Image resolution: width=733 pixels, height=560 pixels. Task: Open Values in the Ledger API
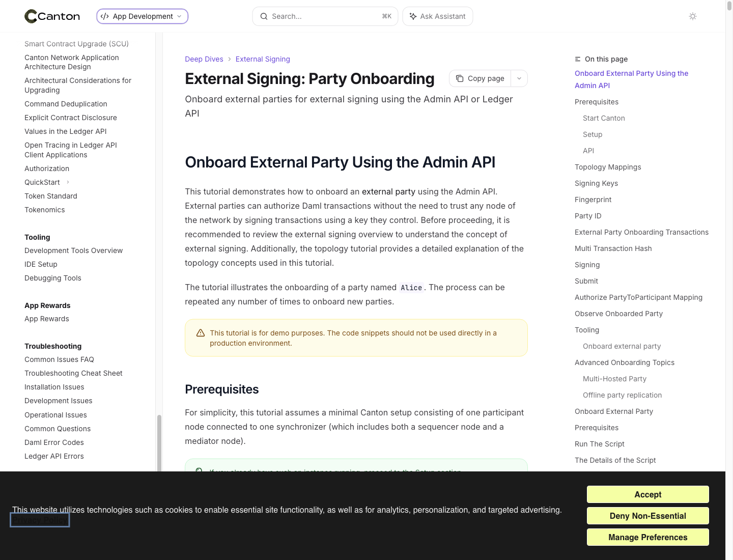click(x=66, y=131)
